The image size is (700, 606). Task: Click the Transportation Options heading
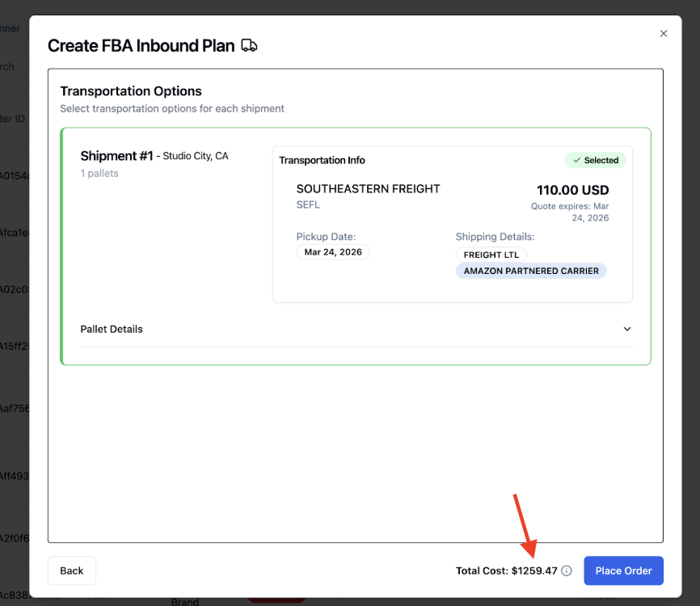(131, 91)
